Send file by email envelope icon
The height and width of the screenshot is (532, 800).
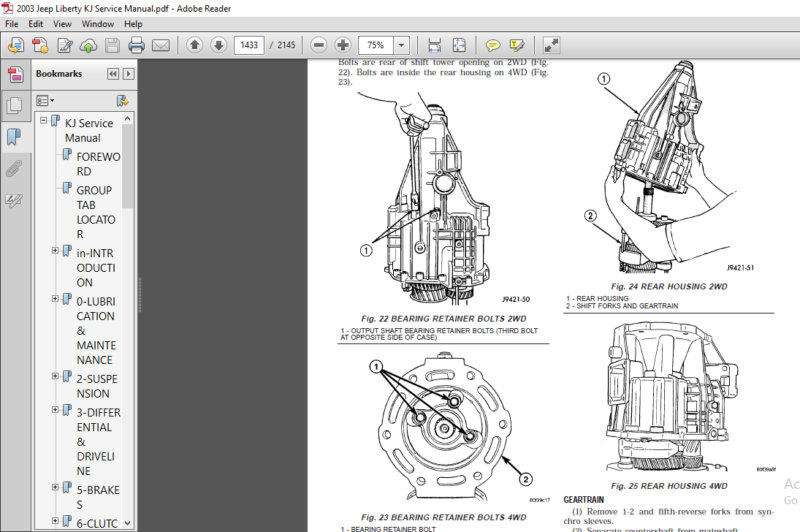[x=161, y=45]
